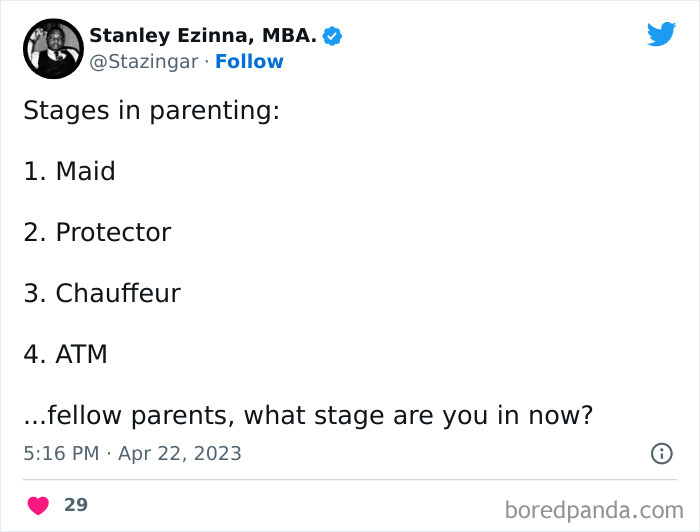
Task: Like the tweet with the heart icon
Action: click(38, 505)
